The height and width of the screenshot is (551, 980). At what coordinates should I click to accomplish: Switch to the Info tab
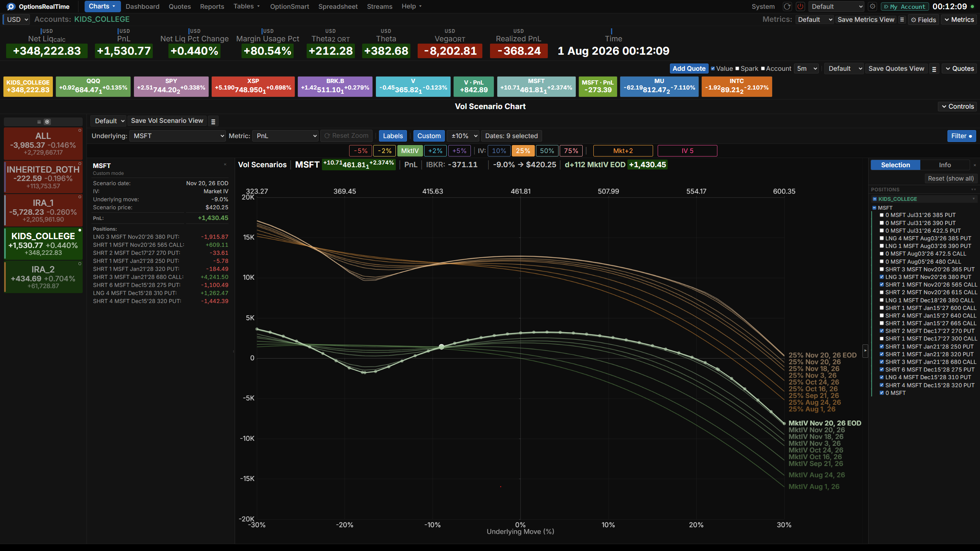tap(945, 165)
